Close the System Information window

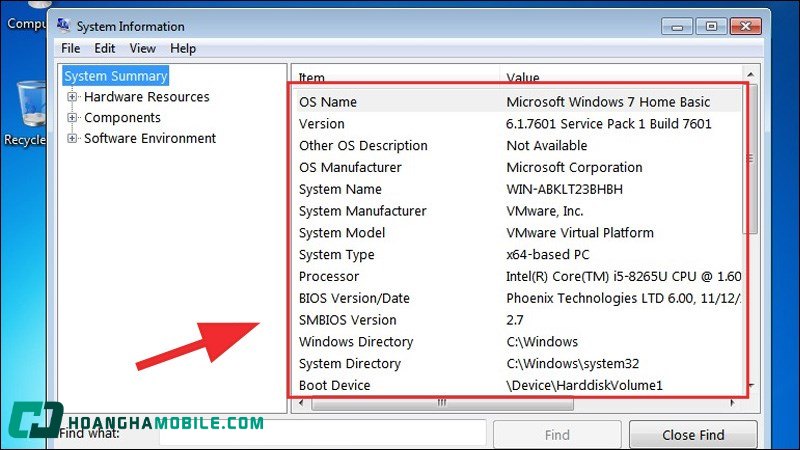745,26
